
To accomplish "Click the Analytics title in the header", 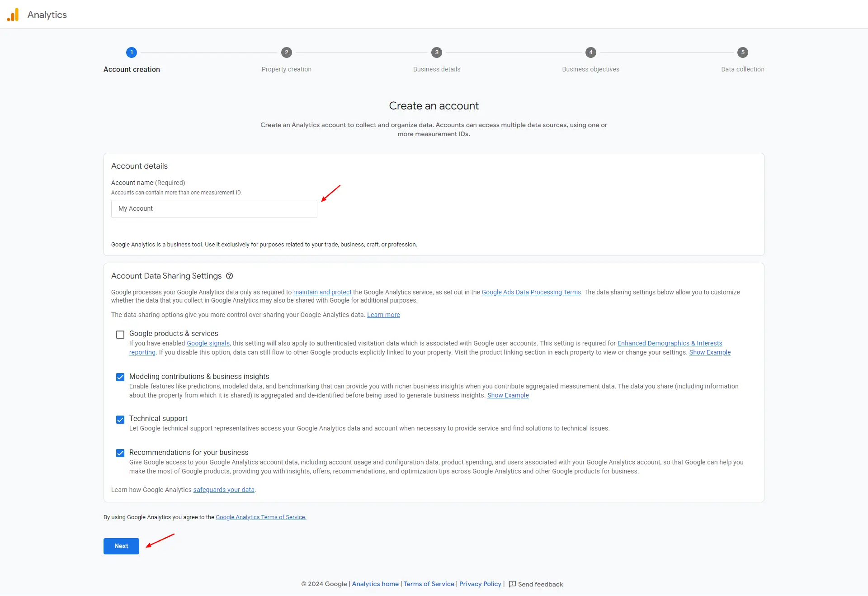I will coord(47,15).
